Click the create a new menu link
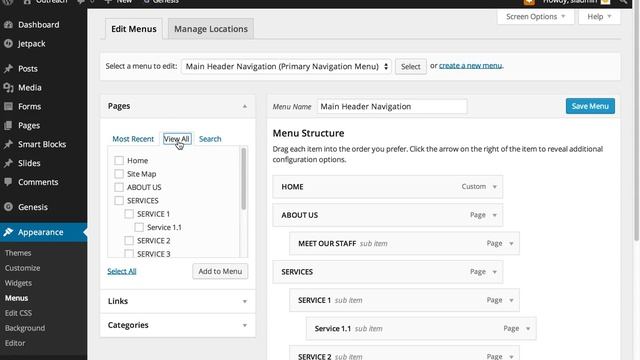 pyautogui.click(x=471, y=66)
